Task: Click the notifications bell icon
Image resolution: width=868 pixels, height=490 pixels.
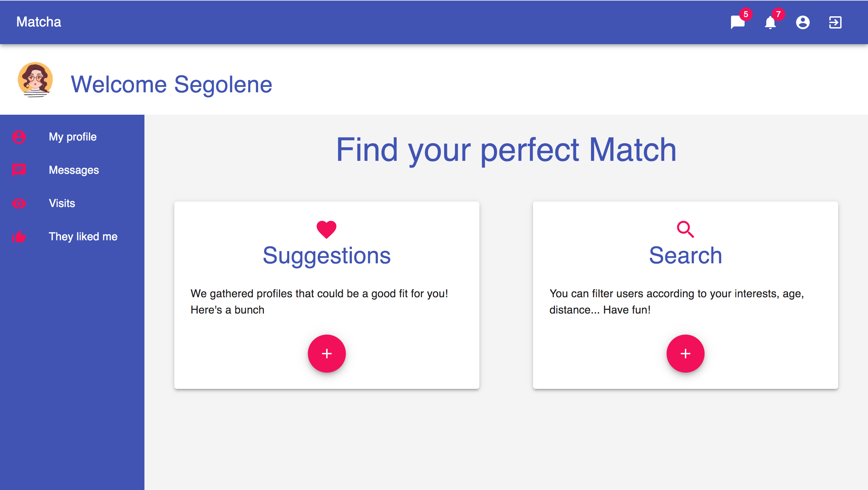Action: point(771,22)
